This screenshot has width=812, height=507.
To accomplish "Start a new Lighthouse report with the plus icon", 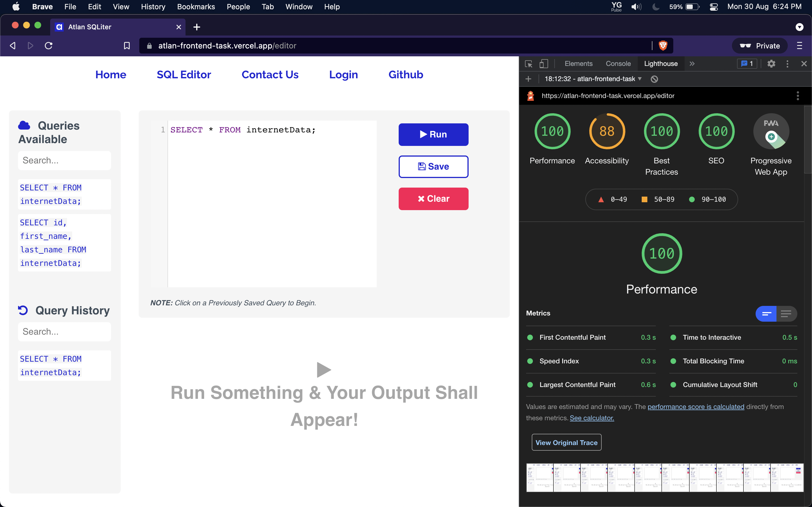I will (528, 79).
